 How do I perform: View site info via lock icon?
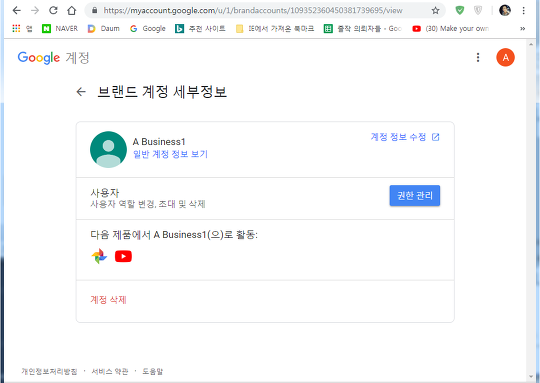click(x=95, y=10)
